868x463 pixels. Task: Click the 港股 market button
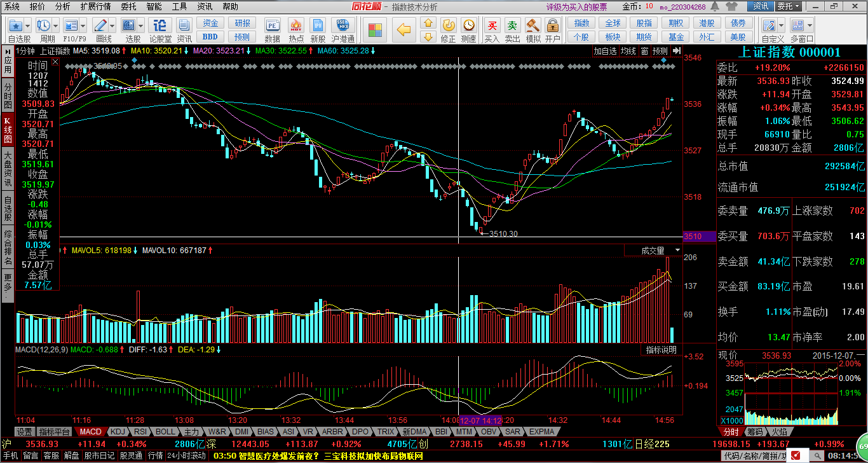pyautogui.click(x=707, y=23)
